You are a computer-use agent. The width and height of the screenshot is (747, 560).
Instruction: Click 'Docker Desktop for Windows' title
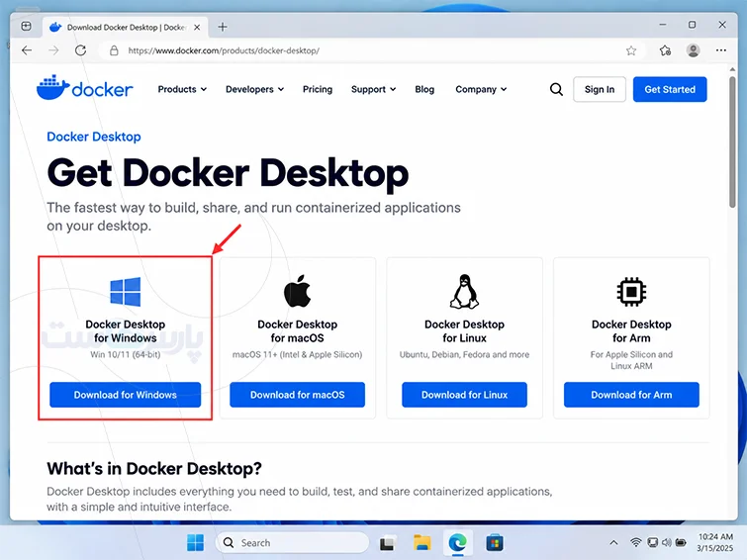pyautogui.click(x=126, y=330)
